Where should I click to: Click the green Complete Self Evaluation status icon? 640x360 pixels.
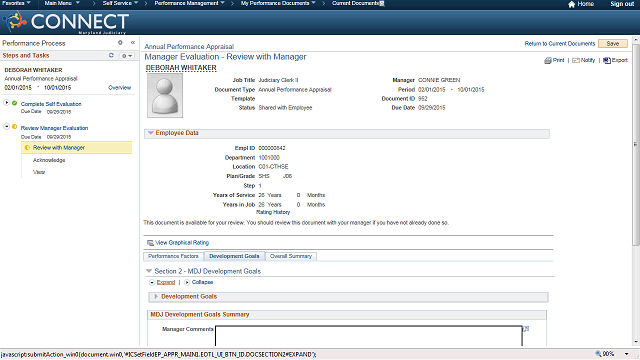tap(15, 103)
